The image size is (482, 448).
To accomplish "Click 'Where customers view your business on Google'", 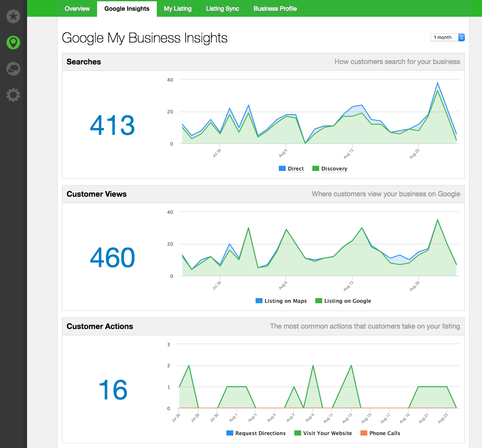I will point(386,194).
